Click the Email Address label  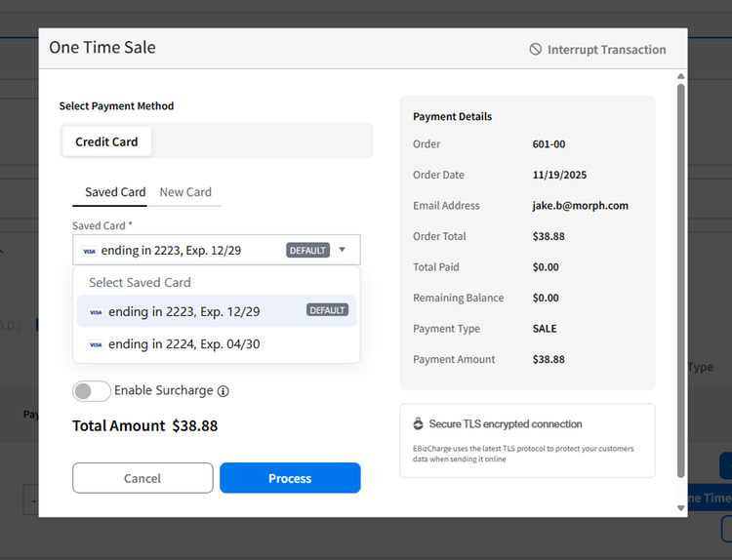(x=446, y=206)
